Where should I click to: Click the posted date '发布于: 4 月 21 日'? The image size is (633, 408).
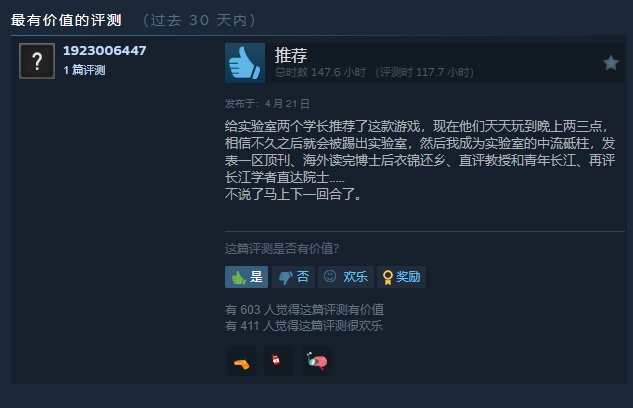click(267, 104)
